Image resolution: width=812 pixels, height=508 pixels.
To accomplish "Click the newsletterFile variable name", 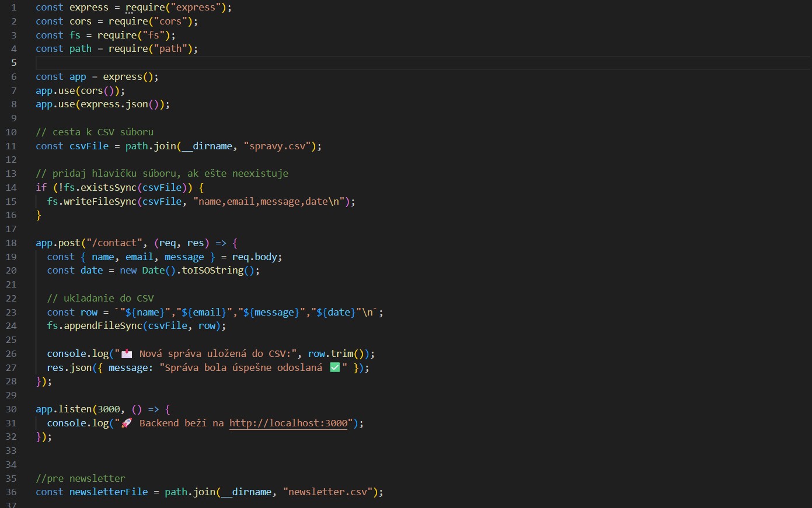I will click(x=109, y=492).
